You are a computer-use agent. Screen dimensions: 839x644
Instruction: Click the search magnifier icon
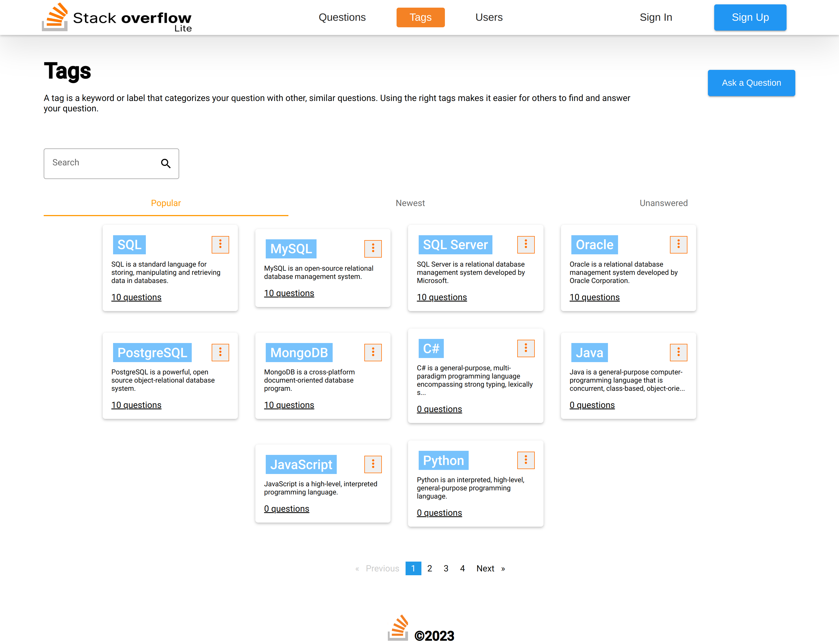[x=165, y=164]
